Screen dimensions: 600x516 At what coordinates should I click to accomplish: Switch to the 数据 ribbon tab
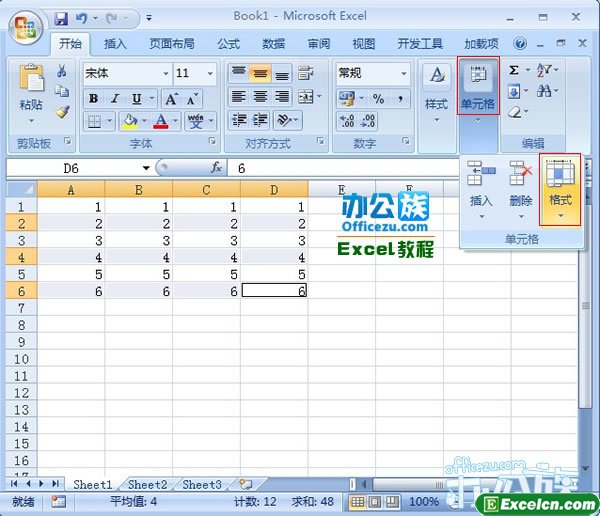point(274,44)
